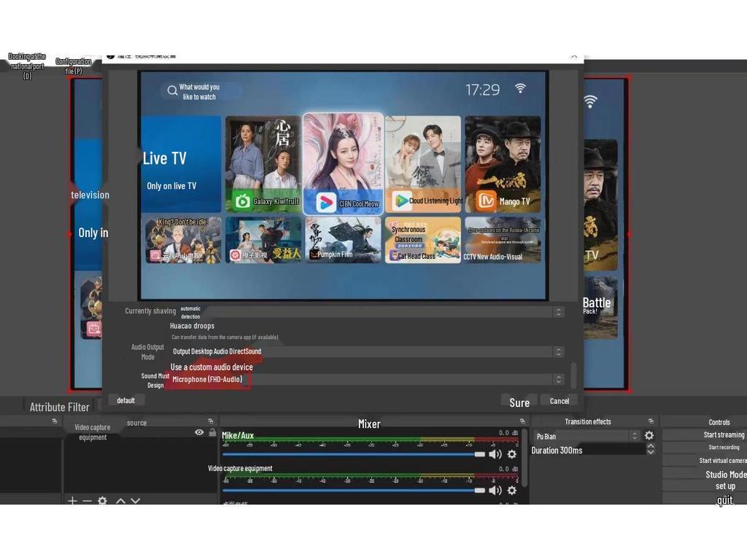The image size is (747, 560).
Task: Click the search magnifier in the dialog preview
Action: pos(172,90)
